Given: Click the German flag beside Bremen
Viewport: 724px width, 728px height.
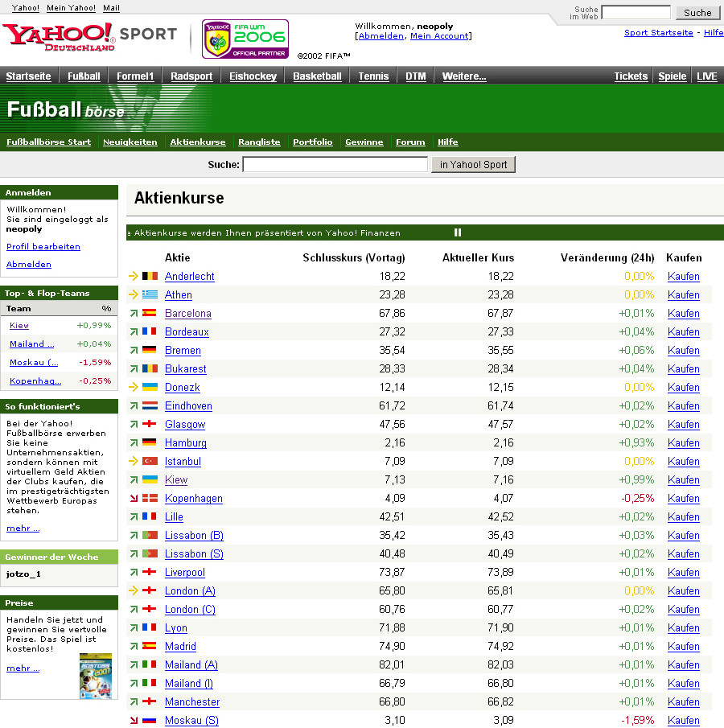Looking at the screenshot, I should 150,350.
